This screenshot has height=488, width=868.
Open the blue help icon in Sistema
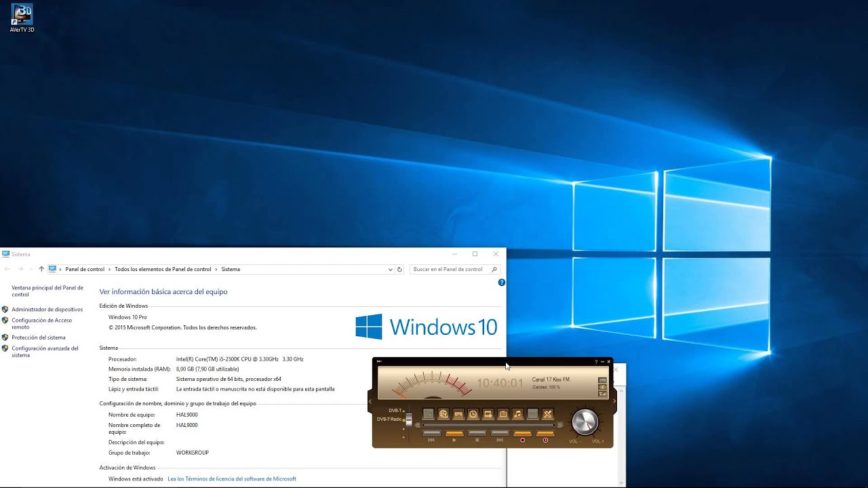point(502,282)
